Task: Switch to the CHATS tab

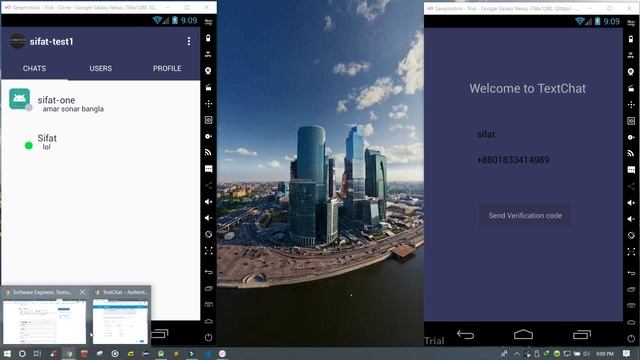Action: click(34, 68)
